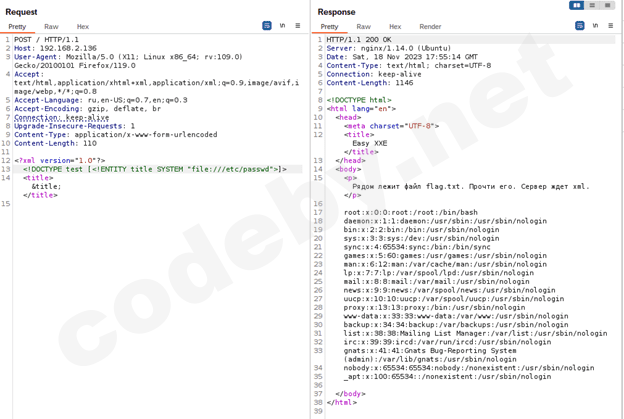Click the 'Server: nginx/1.14.0 (Ubuntu)' header
The image size is (624, 419).
point(389,48)
